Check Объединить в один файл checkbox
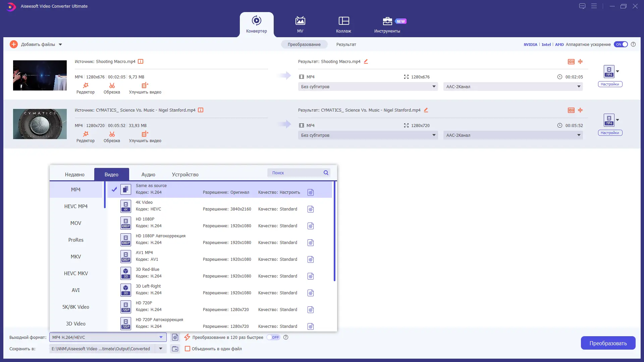The image size is (644, 362). (x=187, y=349)
